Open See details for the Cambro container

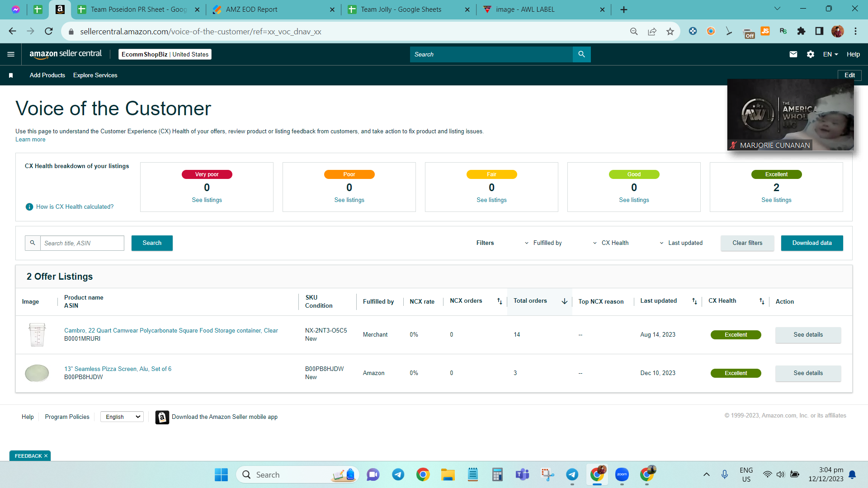808,335
